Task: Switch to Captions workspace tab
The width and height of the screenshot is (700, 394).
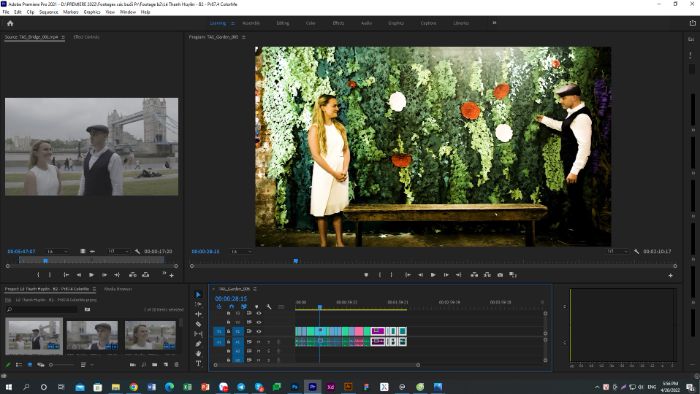Action: pyautogui.click(x=429, y=23)
